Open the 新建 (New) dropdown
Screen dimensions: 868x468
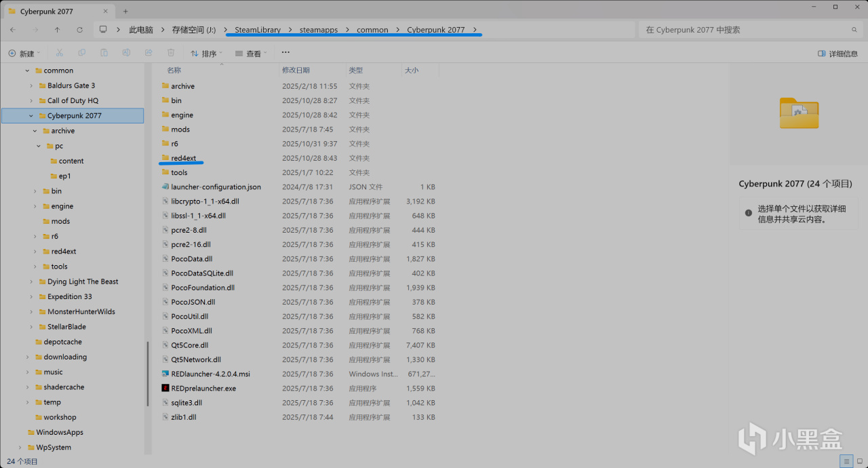click(24, 53)
